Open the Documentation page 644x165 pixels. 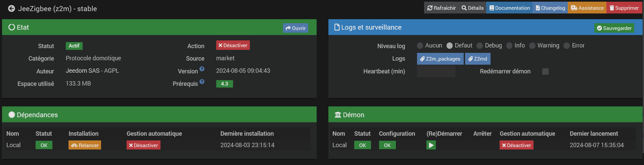pos(509,8)
